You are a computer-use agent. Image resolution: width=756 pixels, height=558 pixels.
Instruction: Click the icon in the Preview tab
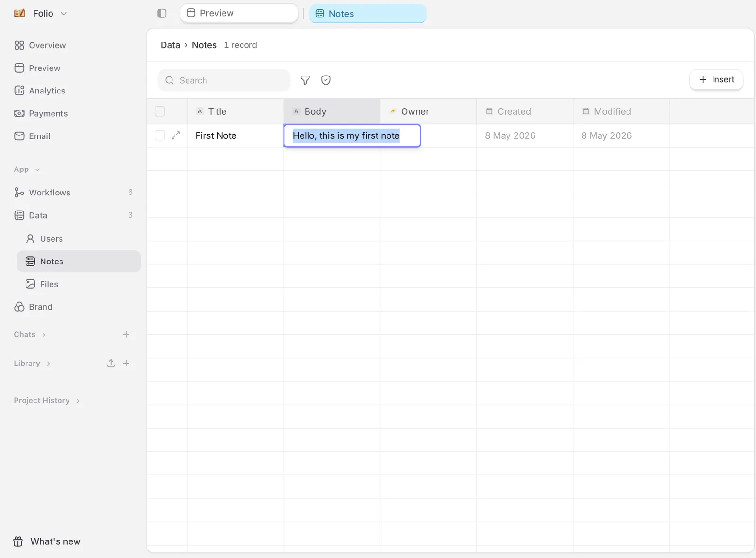191,13
